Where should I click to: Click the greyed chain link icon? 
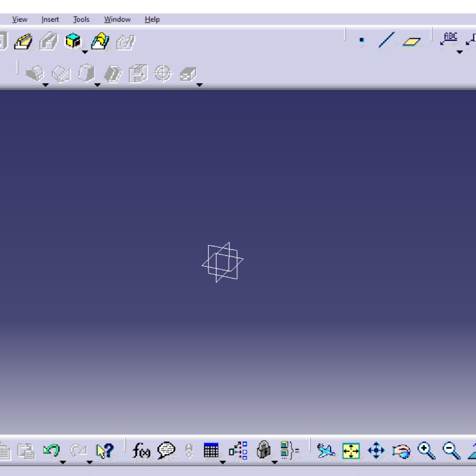tap(189, 451)
